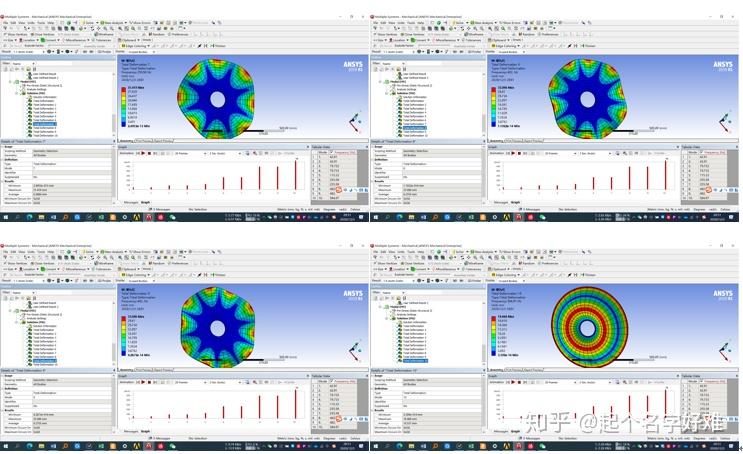Toggle Frequency column checkbox, Total Deformation 7 window
This screenshot has width=743, height=454.
[332, 153]
